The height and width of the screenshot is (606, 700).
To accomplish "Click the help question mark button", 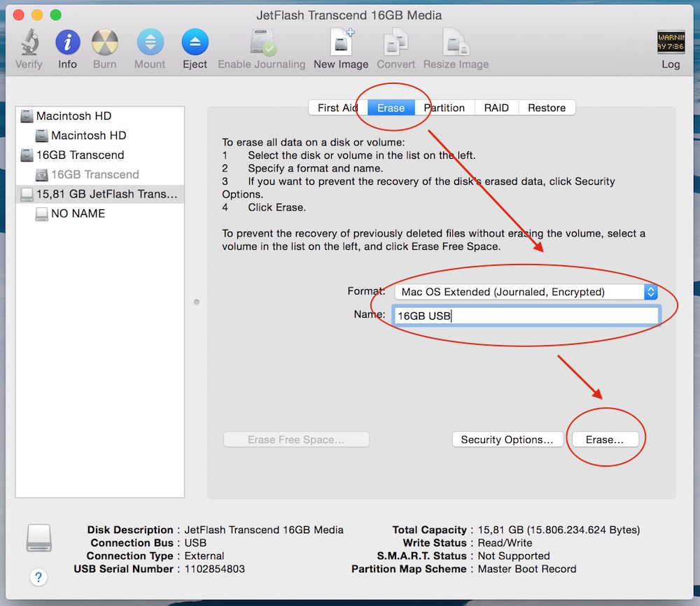I will 38,577.
